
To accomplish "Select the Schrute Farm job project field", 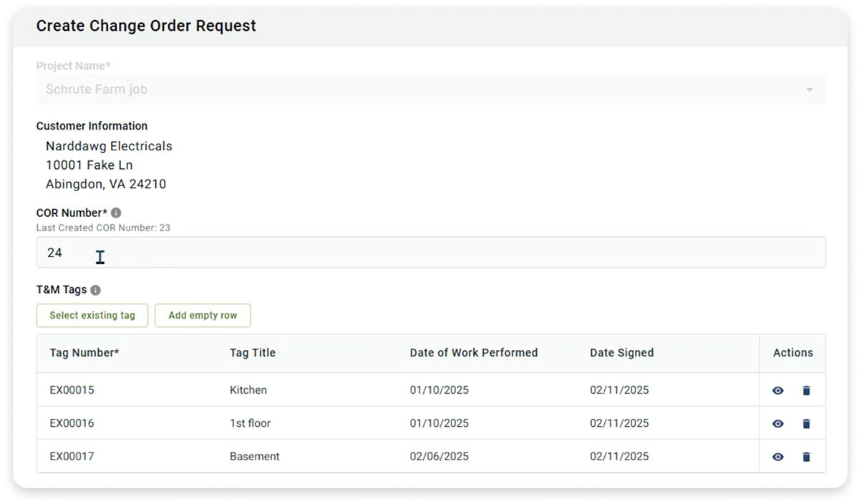I will pos(422,90).
